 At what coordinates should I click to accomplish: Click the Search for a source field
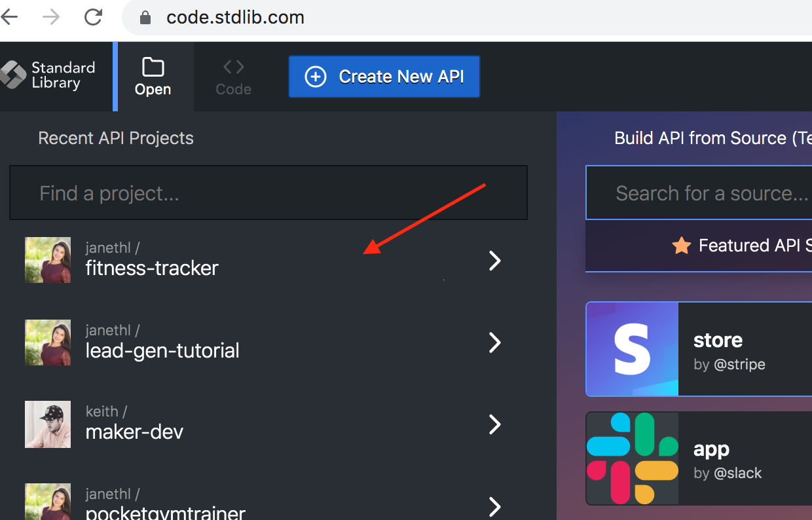coord(699,193)
